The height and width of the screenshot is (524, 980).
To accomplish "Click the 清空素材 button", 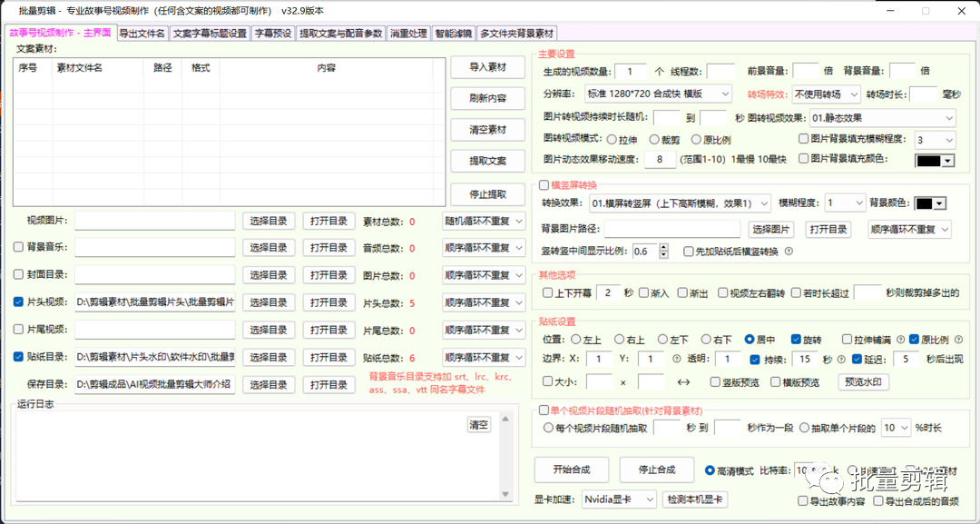I will coord(488,130).
